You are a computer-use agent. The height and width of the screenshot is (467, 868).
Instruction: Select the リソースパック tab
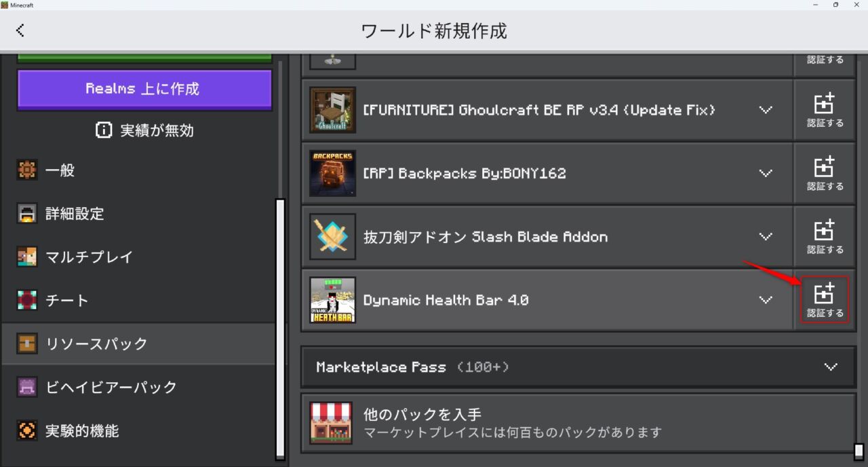[x=138, y=343]
